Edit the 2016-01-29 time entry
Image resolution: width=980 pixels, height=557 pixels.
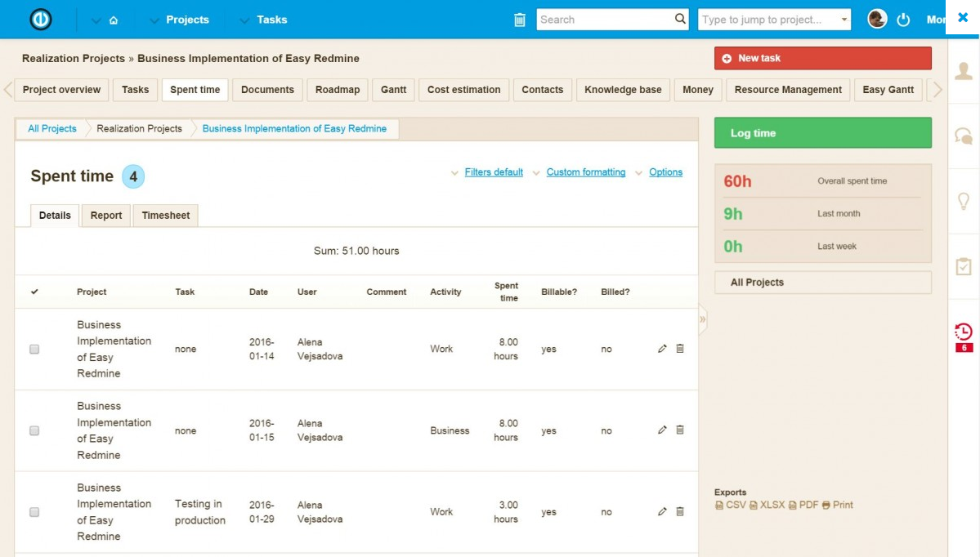(662, 511)
